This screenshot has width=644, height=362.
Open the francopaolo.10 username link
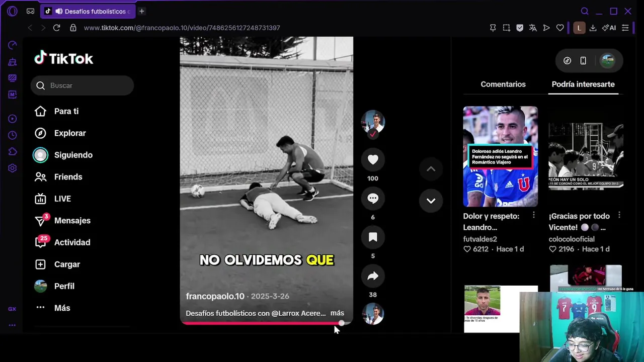point(215,296)
